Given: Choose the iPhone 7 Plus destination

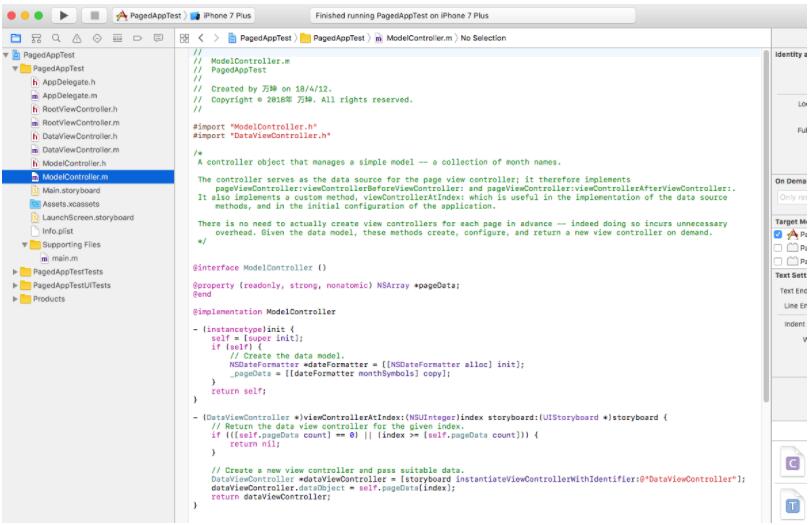Looking at the screenshot, I should (221, 16).
